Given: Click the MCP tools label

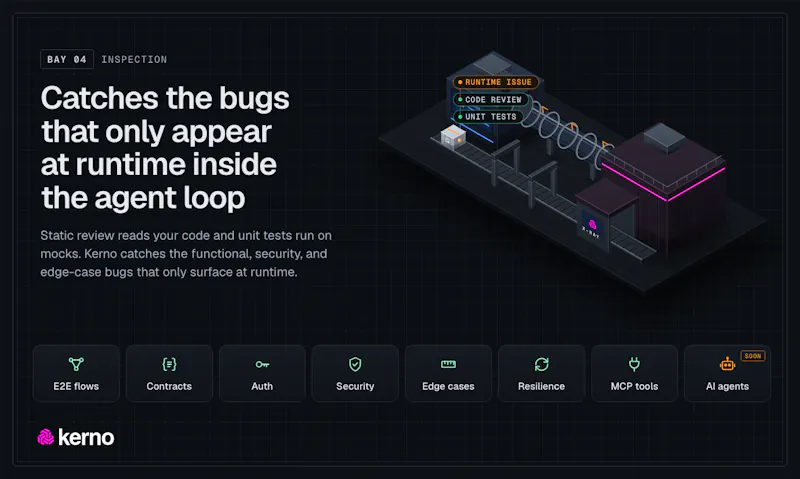Looking at the screenshot, I should 634,387.
